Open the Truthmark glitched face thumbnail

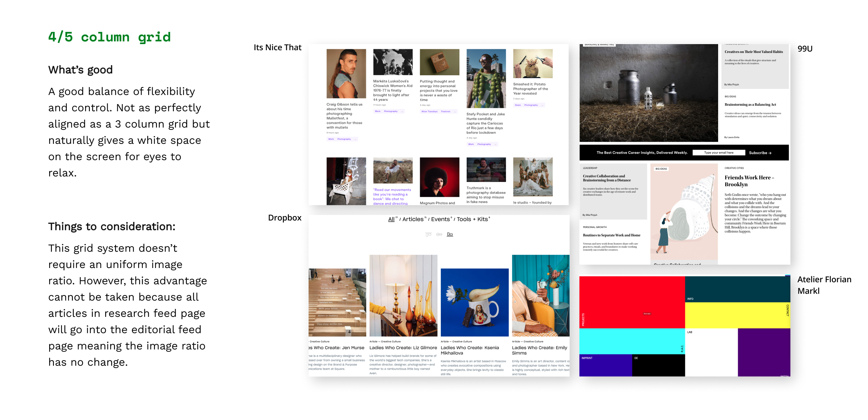click(x=486, y=170)
